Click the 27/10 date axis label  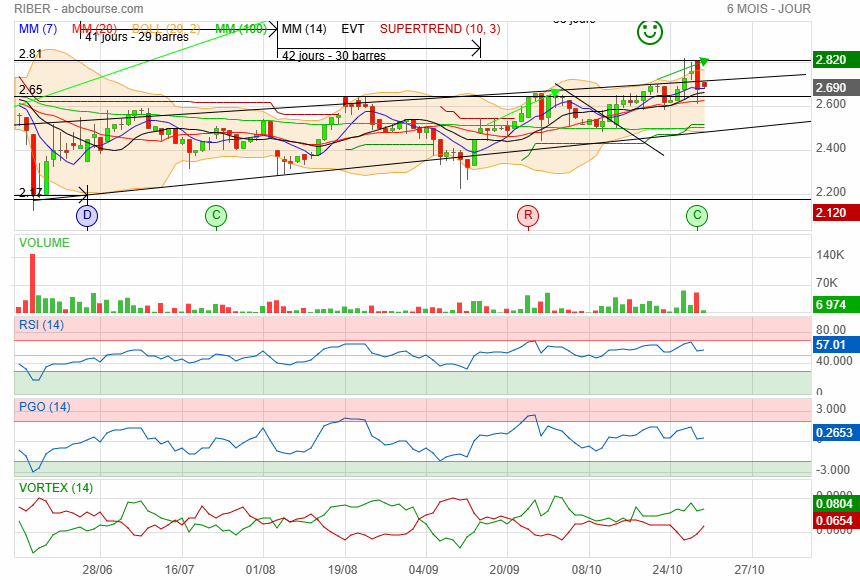click(x=749, y=570)
